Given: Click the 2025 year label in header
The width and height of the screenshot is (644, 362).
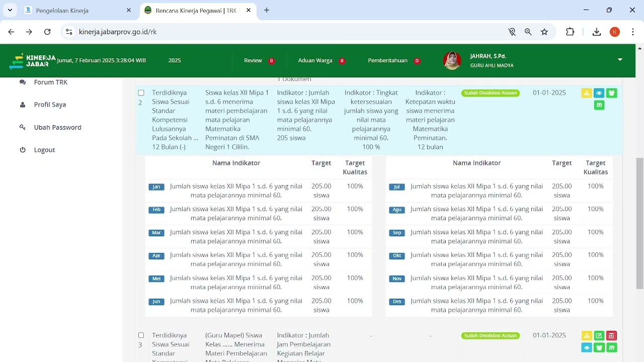Looking at the screenshot, I should pyautogui.click(x=175, y=60).
